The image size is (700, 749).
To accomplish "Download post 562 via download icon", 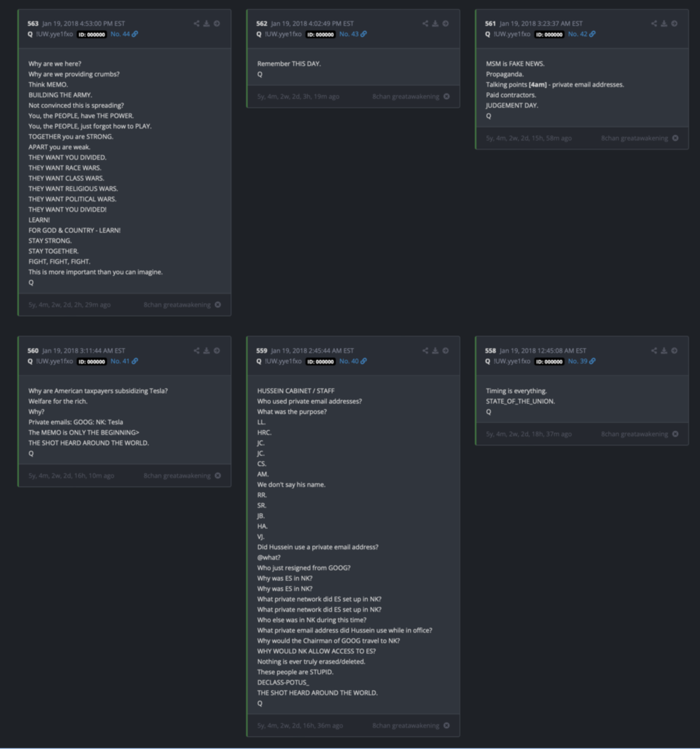I will [x=435, y=24].
